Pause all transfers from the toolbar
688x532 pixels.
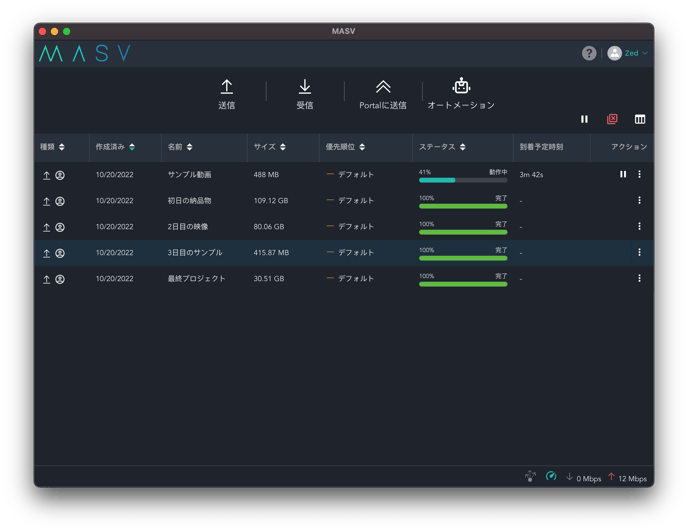[584, 119]
